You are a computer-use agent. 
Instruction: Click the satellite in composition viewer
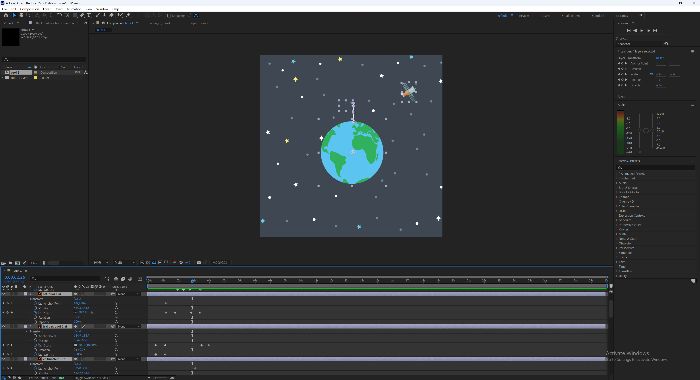[x=408, y=91]
